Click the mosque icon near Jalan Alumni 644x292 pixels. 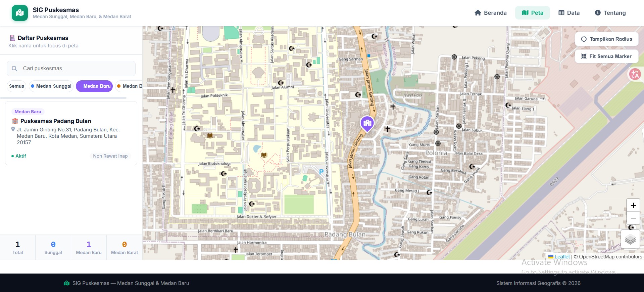click(x=281, y=83)
